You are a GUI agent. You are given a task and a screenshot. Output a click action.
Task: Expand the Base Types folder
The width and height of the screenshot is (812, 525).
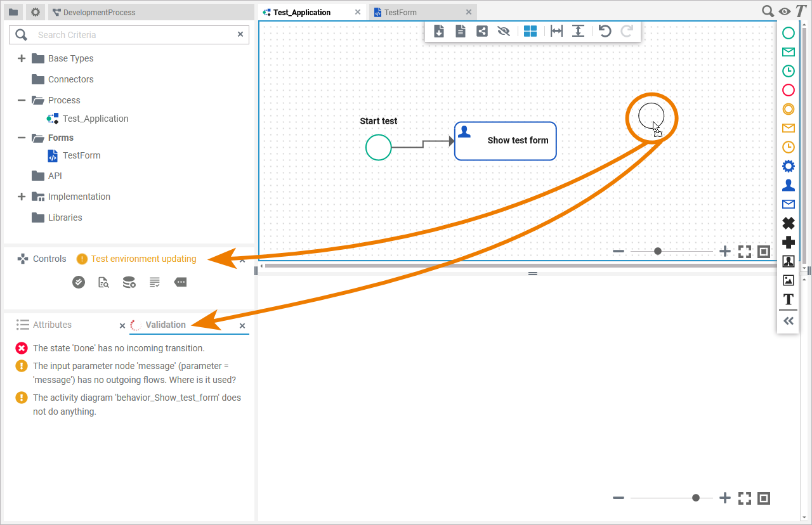coord(22,58)
